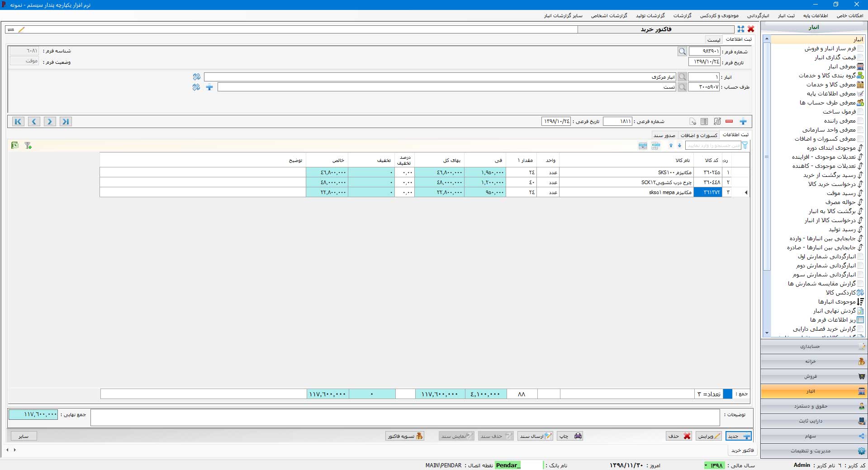This screenshot has width=868, height=470.
Task: Open account party lookup magnifier beside 300597
Action: 682,87
